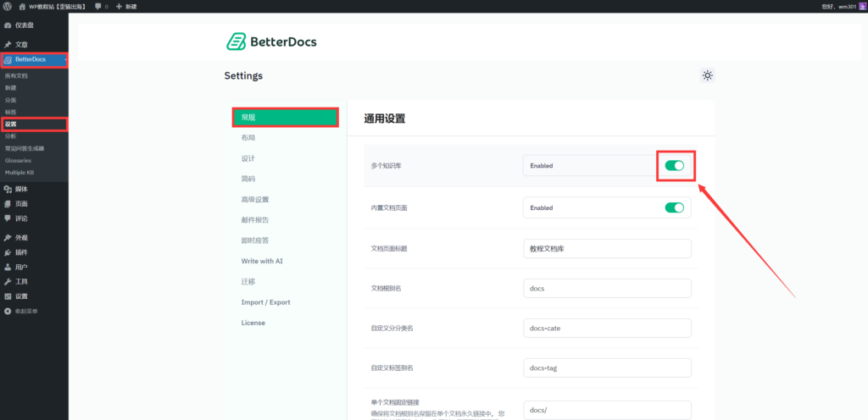Click the BetterDocs logo in header

[271, 41]
